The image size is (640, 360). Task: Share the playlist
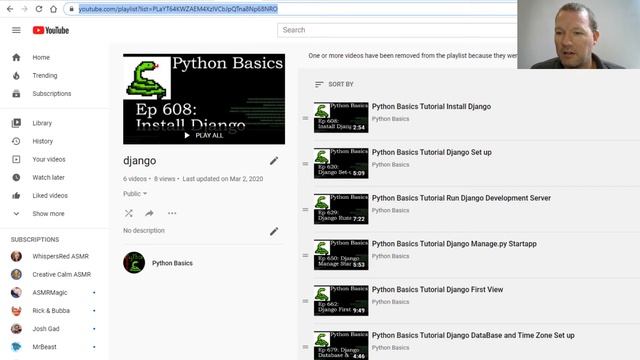149,213
